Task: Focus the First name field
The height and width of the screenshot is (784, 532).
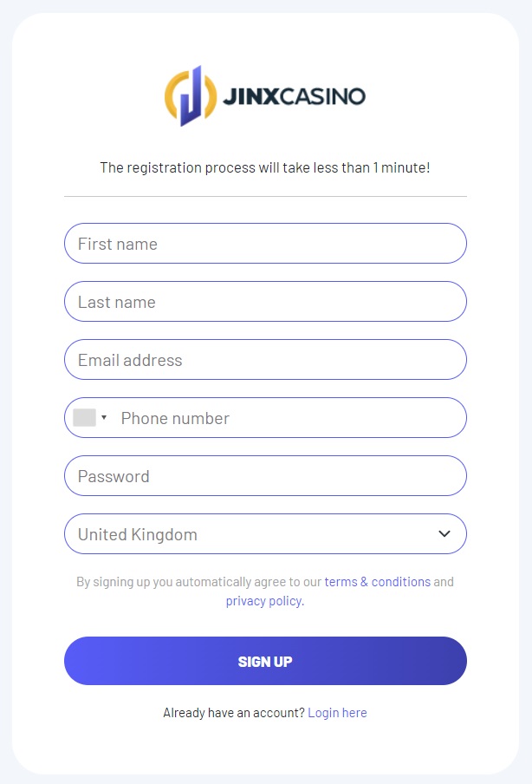Action: (x=265, y=244)
